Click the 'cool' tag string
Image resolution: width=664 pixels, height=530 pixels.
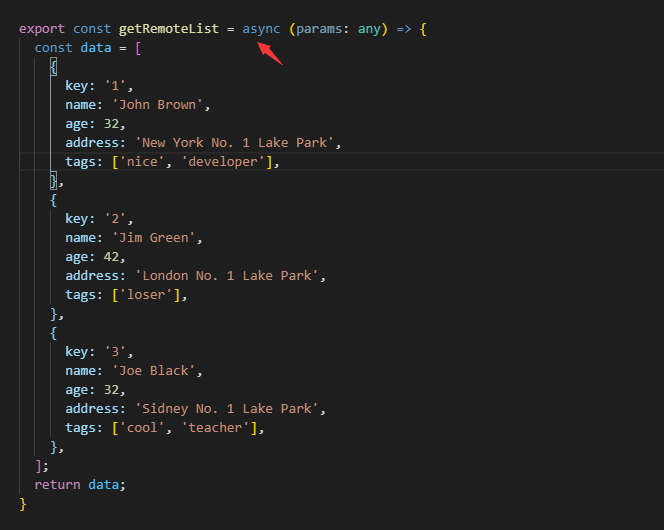(x=142, y=428)
